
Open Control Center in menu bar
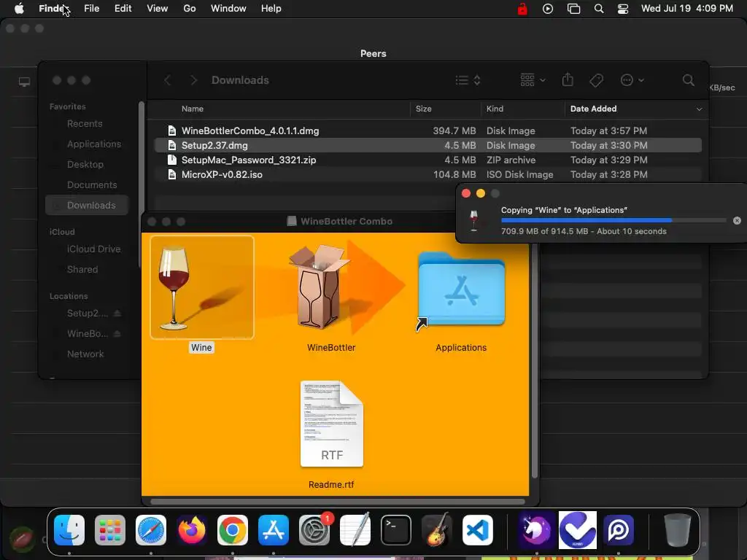tap(623, 9)
